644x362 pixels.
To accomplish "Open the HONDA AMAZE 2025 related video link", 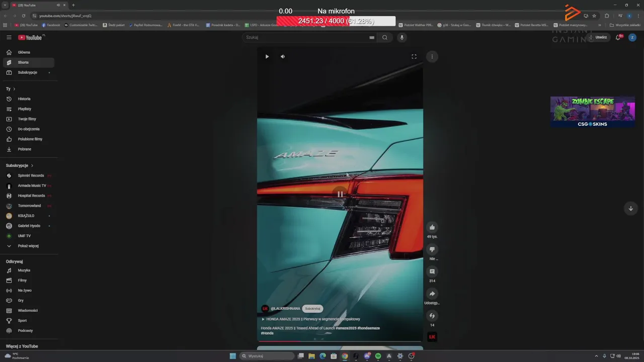I will 310,319.
